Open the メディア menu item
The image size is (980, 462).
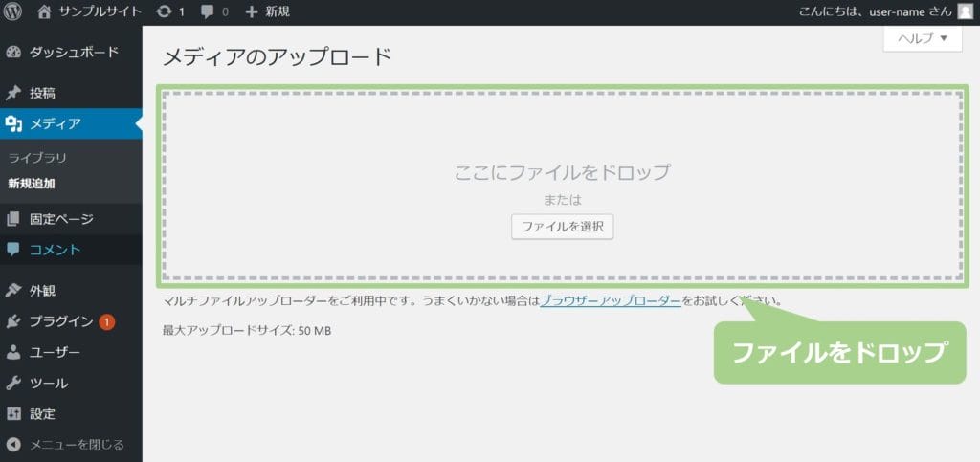pos(55,123)
